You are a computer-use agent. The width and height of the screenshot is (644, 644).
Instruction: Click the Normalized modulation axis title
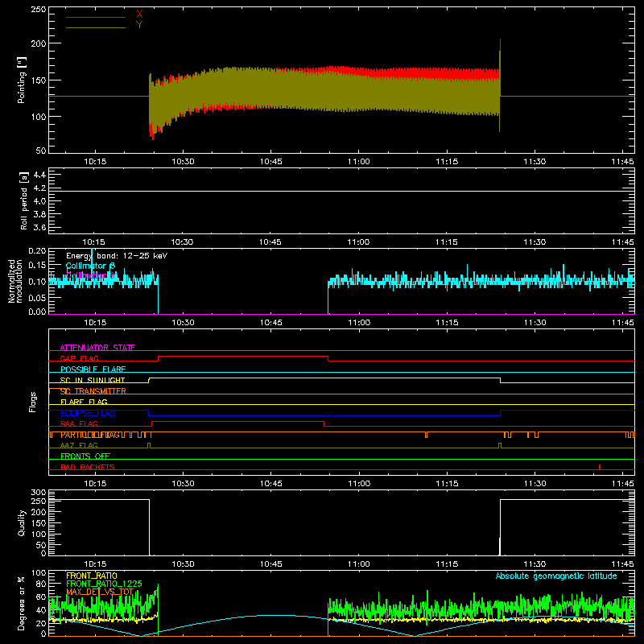[x=15, y=281]
